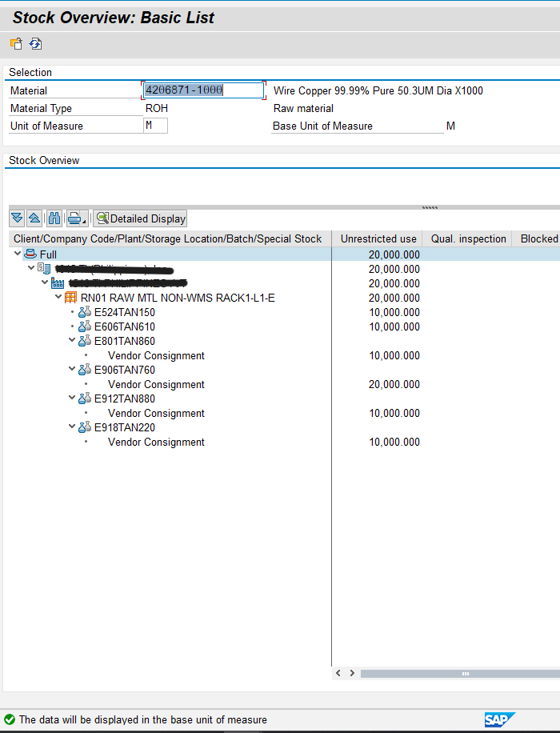Click the 20,000.000 value for E906TAN760 consignment
The image size is (560, 733).
pos(394,384)
